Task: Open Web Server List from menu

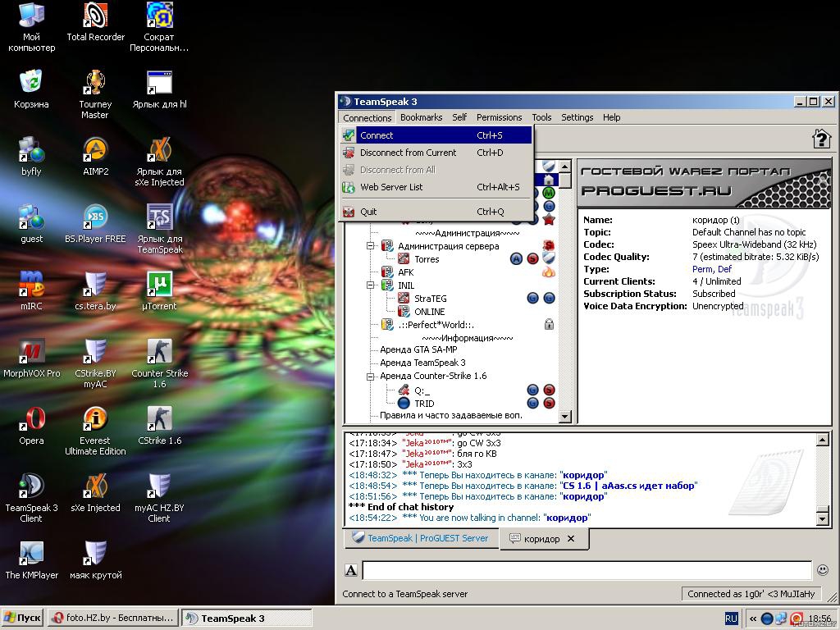Action: coord(436,187)
